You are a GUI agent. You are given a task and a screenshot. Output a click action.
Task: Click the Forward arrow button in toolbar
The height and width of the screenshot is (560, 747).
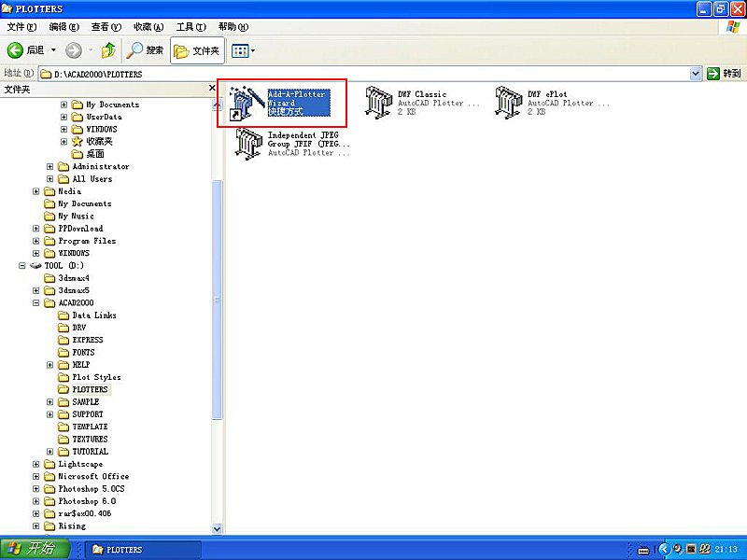click(x=74, y=50)
